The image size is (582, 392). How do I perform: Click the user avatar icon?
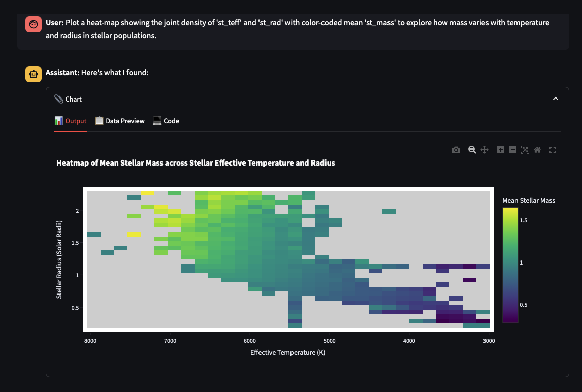tap(34, 24)
